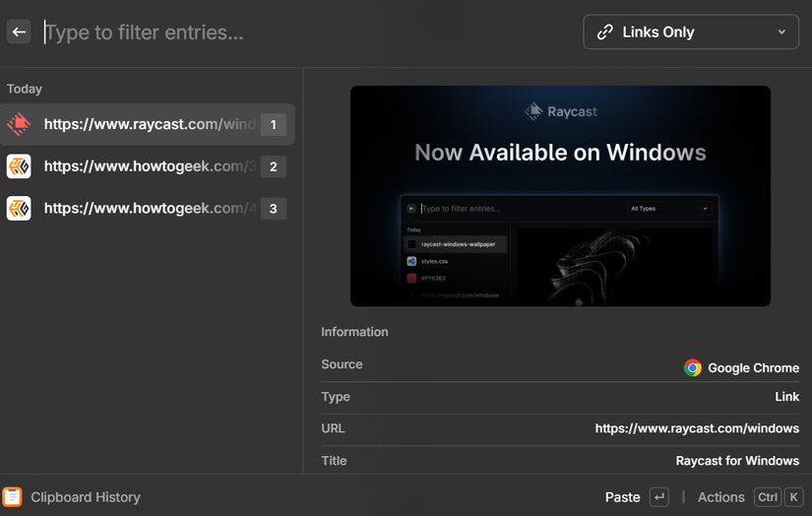Select the second howtogeek.com link entry
The height and width of the screenshot is (516, 812).
[148, 166]
